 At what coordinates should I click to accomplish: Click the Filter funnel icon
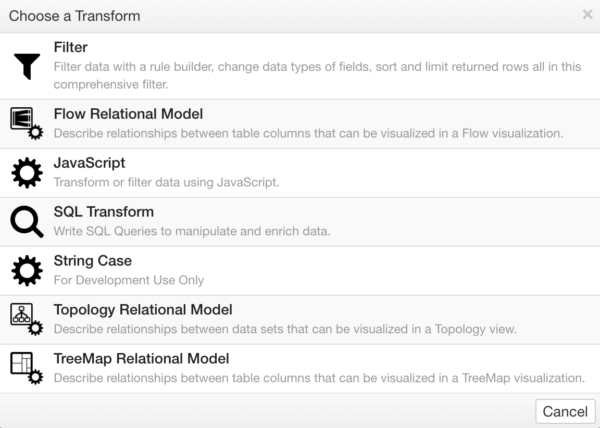pos(27,67)
